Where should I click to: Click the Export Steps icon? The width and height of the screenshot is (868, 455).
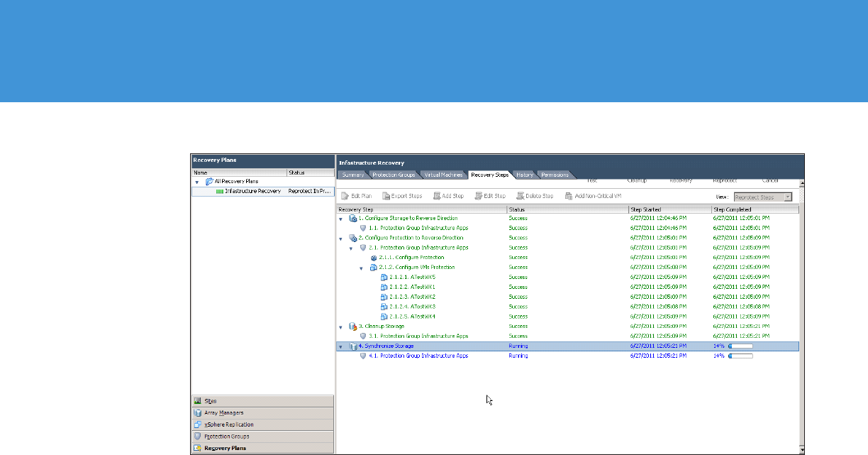tap(386, 196)
